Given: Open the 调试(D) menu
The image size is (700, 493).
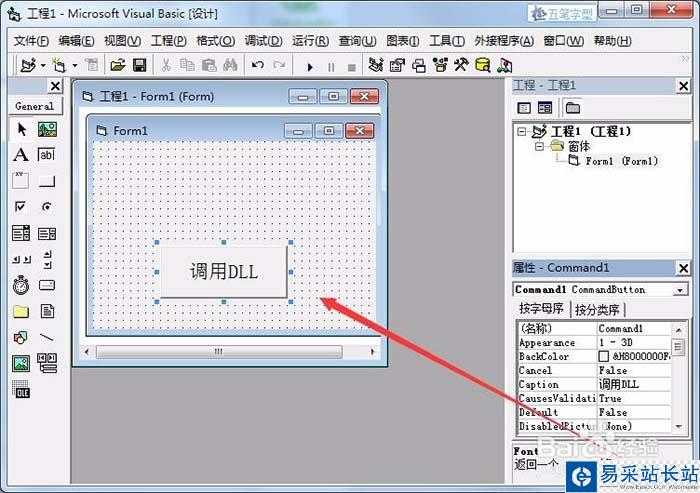Looking at the screenshot, I should (x=263, y=41).
